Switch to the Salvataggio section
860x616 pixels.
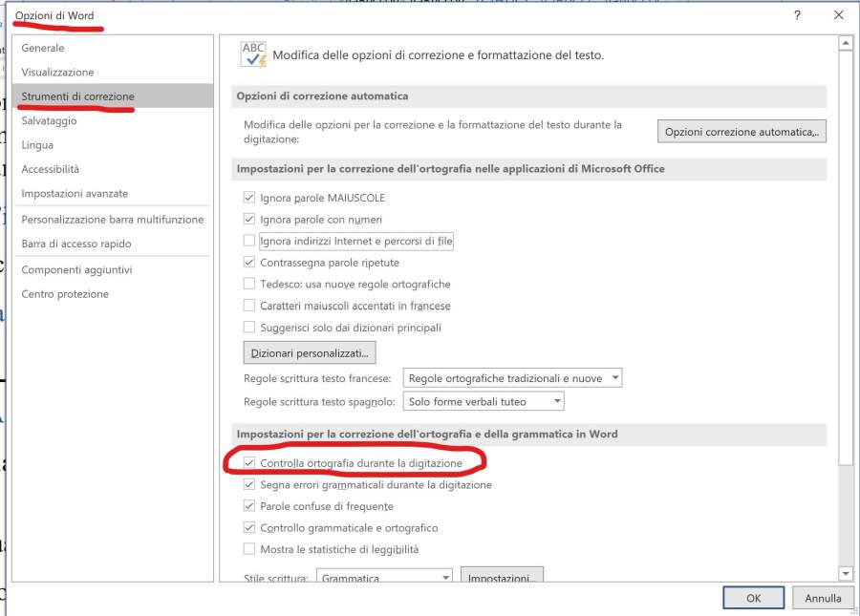click(x=50, y=121)
